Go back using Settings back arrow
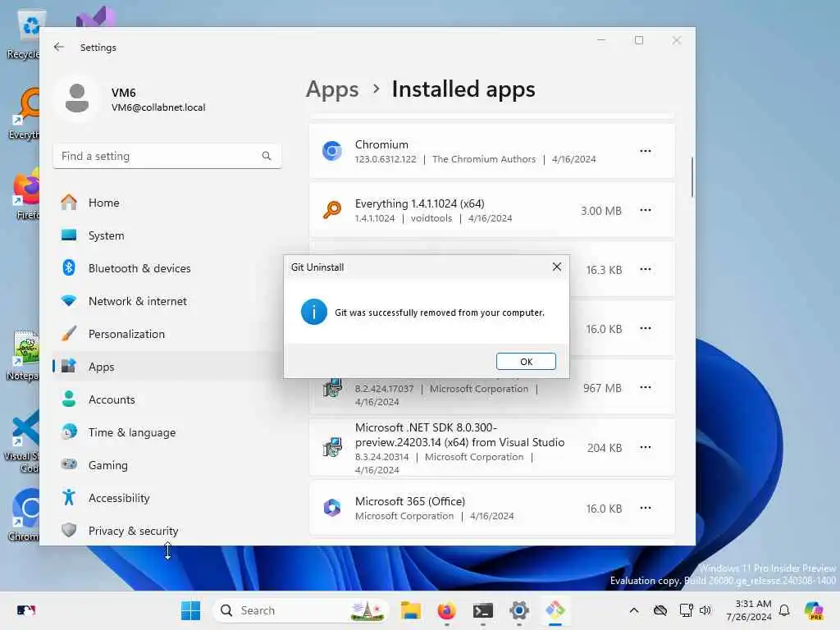Viewport: 840px width, 630px height. (59, 47)
